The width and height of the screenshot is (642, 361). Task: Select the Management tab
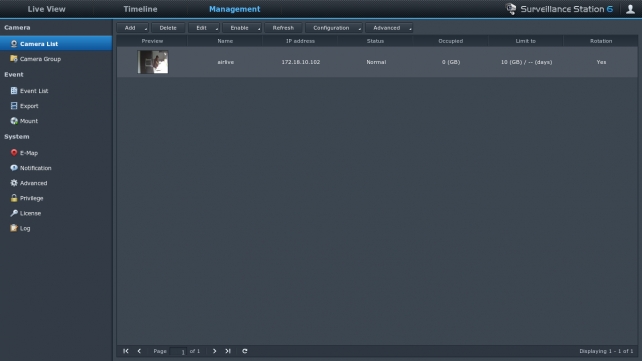pyautogui.click(x=235, y=9)
